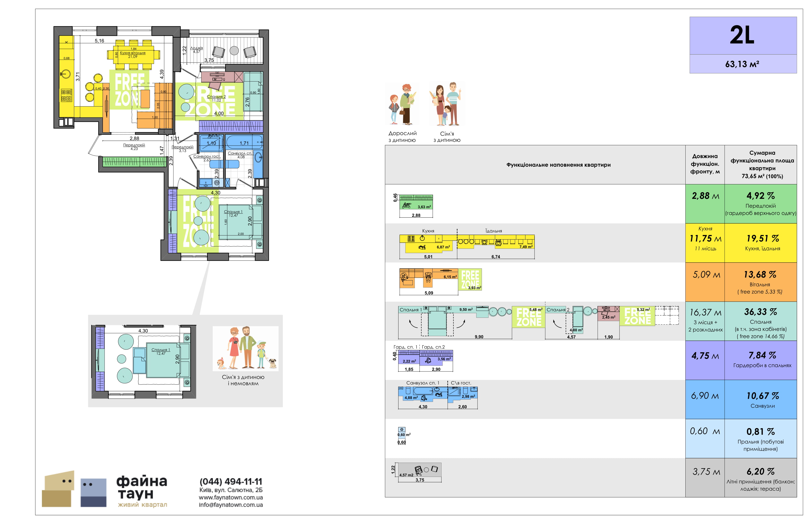Click the info@faynatown.com.ua email address
The image size is (812, 524).
pyautogui.click(x=231, y=505)
